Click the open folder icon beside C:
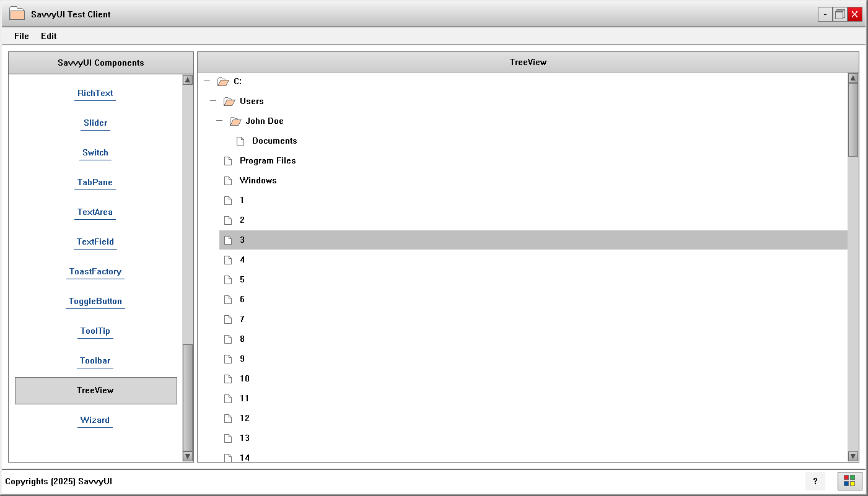Image resolution: width=868 pixels, height=496 pixels. (x=223, y=82)
